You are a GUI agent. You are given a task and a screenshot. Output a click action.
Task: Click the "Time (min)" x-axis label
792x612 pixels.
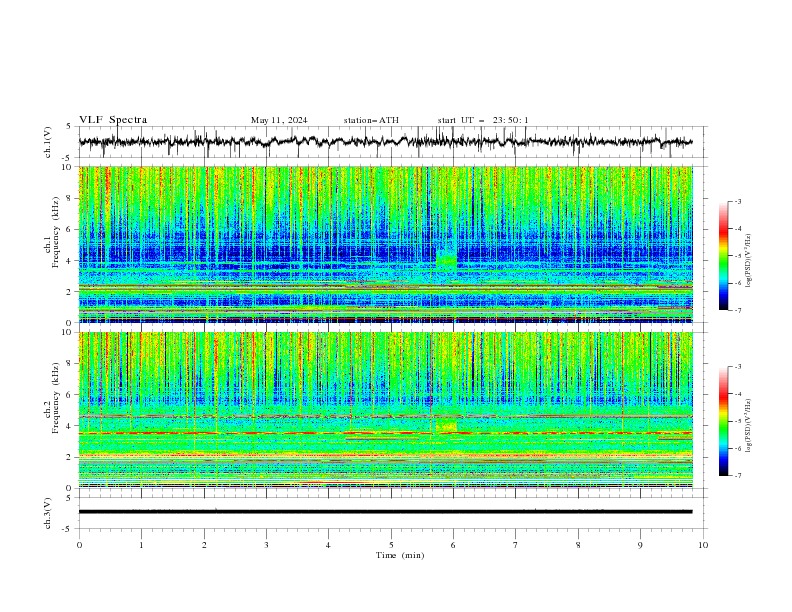(400, 555)
